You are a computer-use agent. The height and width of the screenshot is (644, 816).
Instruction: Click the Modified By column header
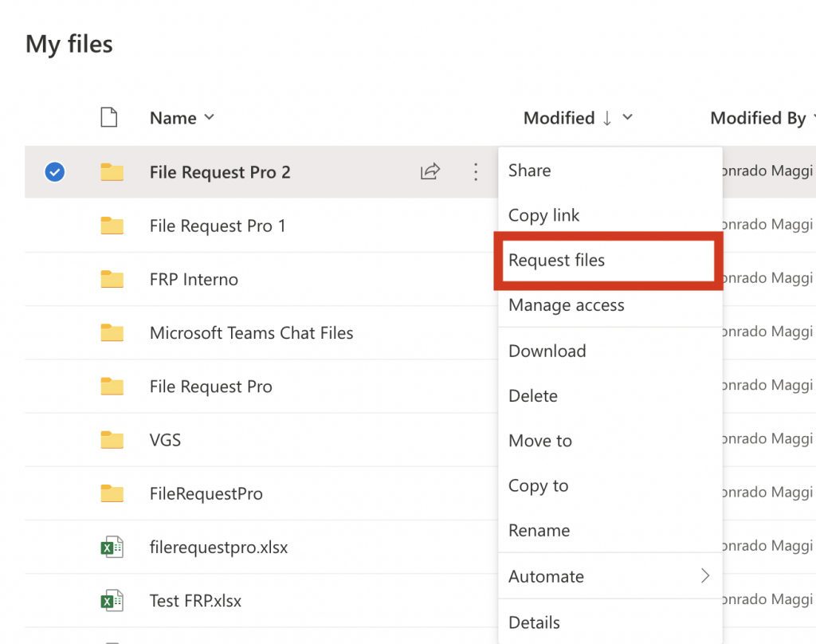tap(757, 117)
